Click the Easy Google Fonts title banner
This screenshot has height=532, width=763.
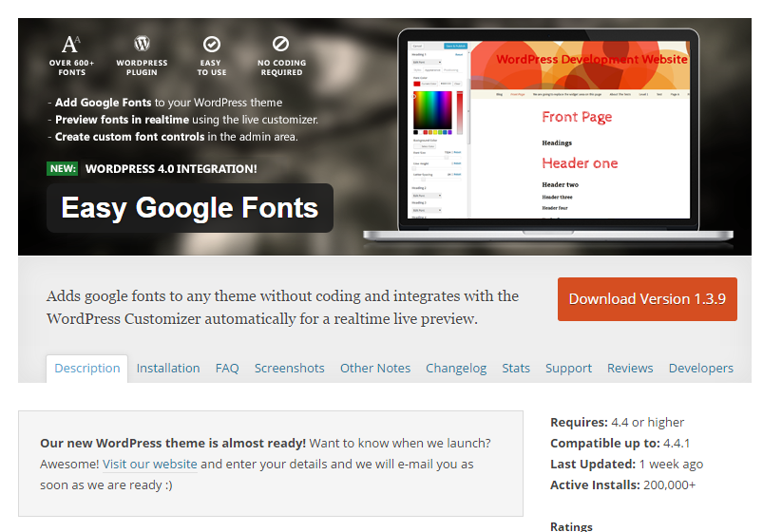190,208
